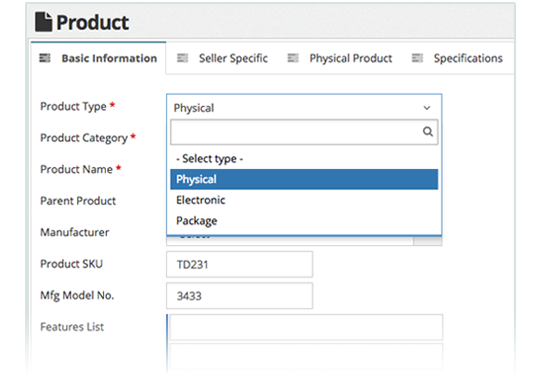540x373 pixels.
Task: Click the Seller Specific tab list icon
Action: coord(183,58)
